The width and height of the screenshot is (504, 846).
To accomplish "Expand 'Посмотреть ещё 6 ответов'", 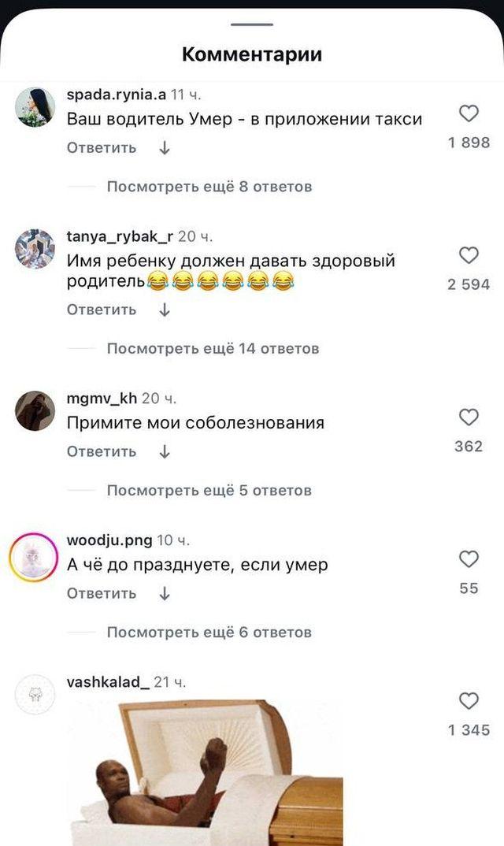I will (x=209, y=633).
